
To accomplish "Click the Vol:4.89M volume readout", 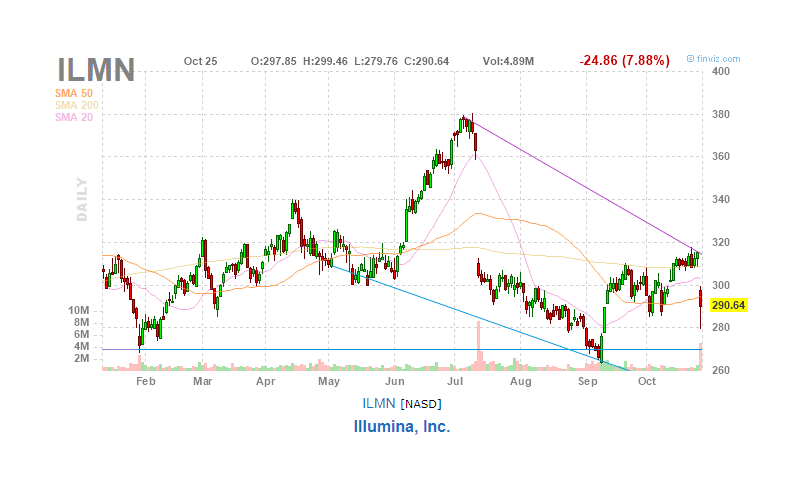I will click(x=508, y=61).
